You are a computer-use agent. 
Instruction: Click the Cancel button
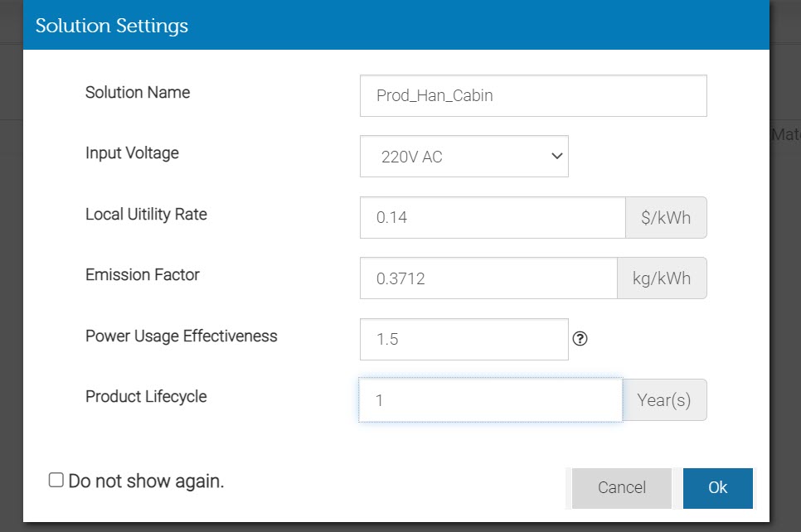point(622,488)
